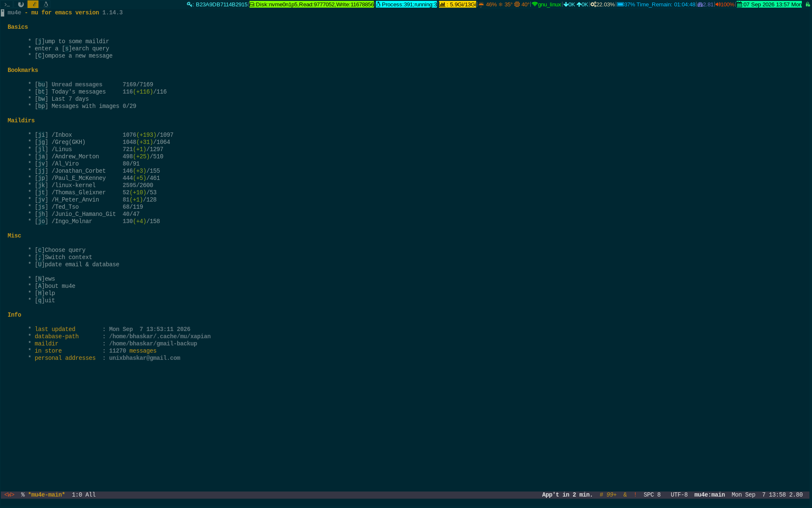This screenshot has width=812, height=508.
Task: Click the volume 100% speaker indicator
Action: tap(724, 4)
